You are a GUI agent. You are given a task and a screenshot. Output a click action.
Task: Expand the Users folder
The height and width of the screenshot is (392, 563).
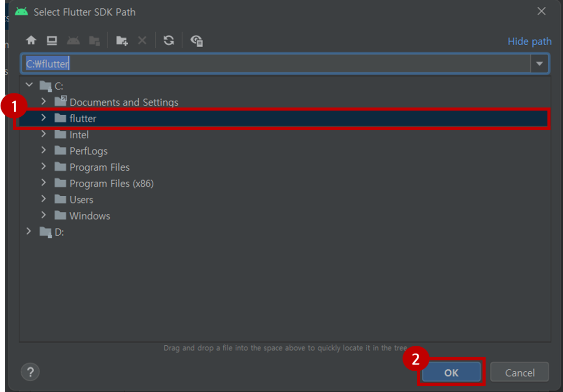click(44, 199)
